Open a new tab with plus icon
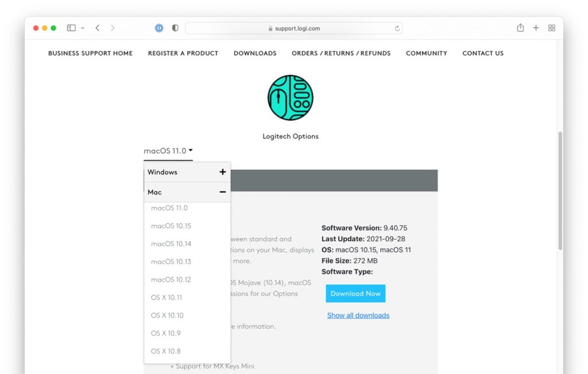The image size is (588, 374). pos(536,28)
